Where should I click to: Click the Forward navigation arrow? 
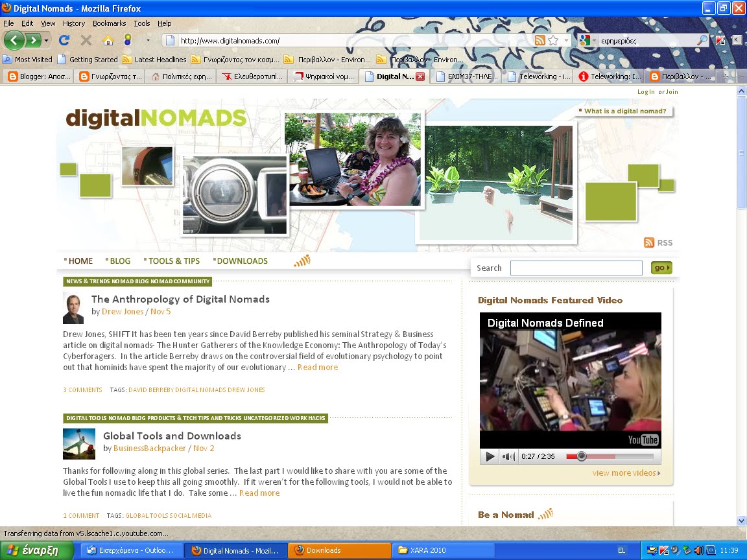pyautogui.click(x=33, y=40)
